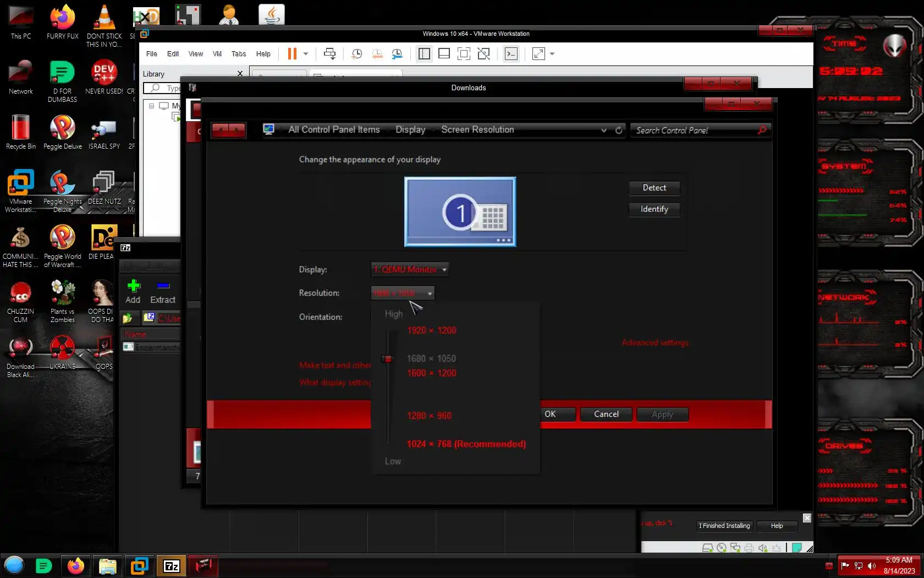Switch to 7-Zip in the taskbar
The image size is (924, 578).
pos(172,565)
